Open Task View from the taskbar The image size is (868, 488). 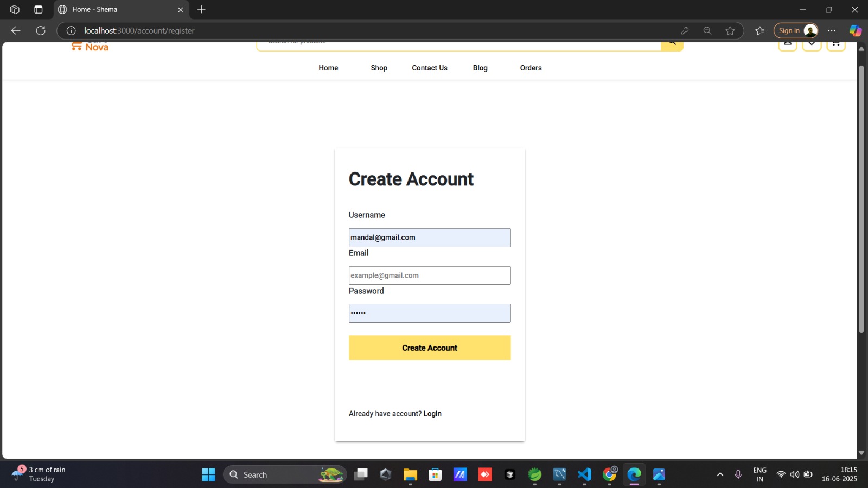coord(361,475)
